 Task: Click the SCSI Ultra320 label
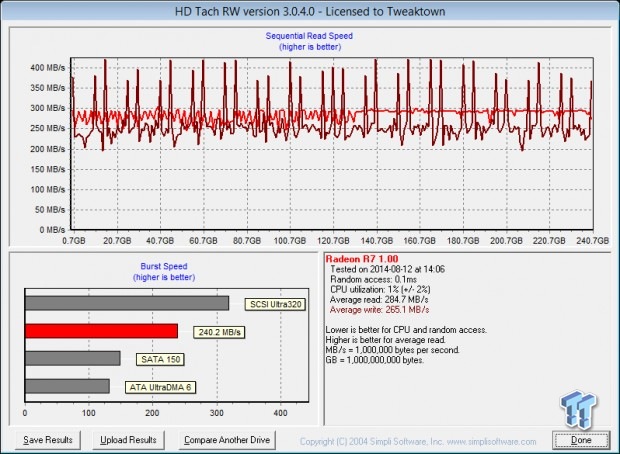(275, 305)
